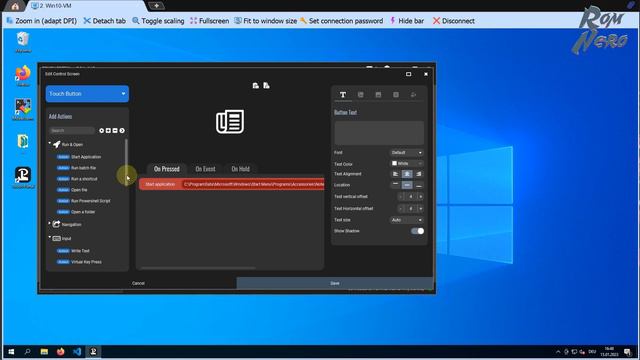This screenshot has height=360, width=640.
Task: Select the Run a shortcut action
Action: tap(77, 179)
